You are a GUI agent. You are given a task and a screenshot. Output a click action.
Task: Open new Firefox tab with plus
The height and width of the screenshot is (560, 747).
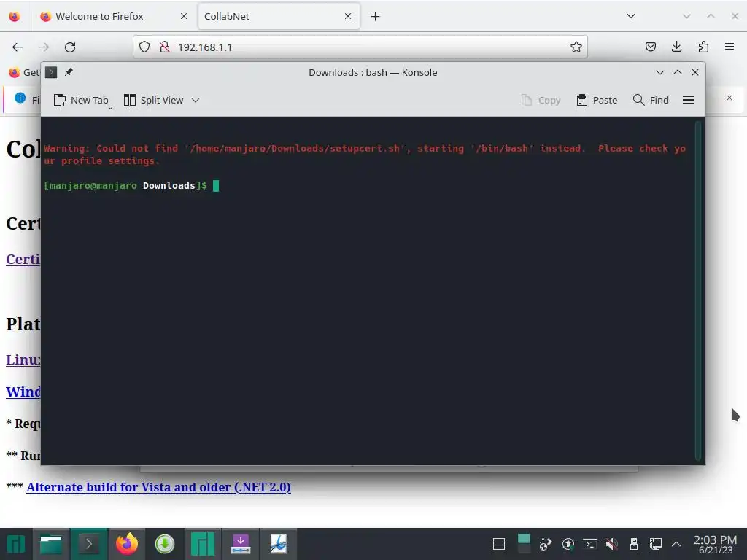point(376,17)
